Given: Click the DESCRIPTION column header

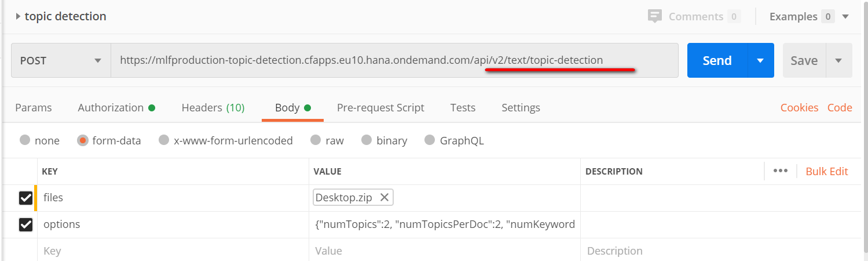Looking at the screenshot, I should [x=614, y=172].
